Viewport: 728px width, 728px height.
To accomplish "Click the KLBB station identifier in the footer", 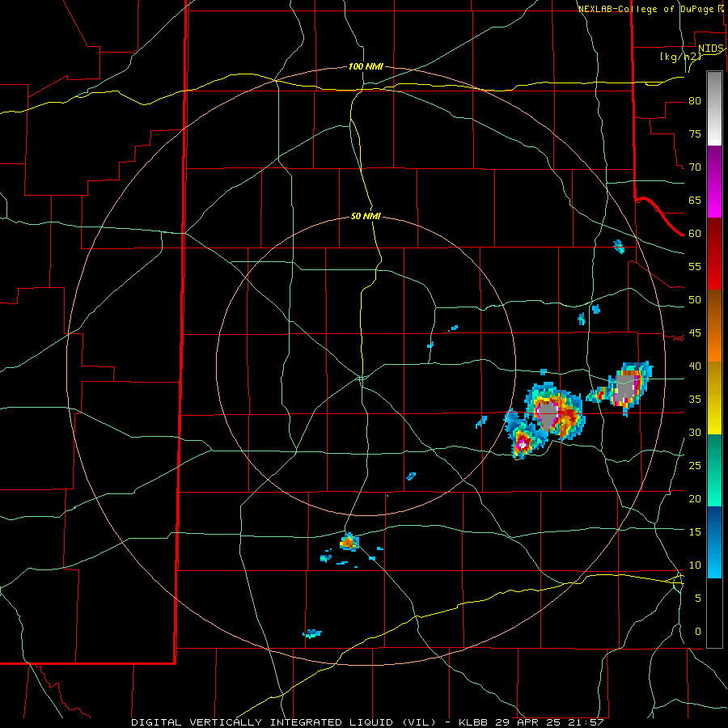I will (x=472, y=722).
